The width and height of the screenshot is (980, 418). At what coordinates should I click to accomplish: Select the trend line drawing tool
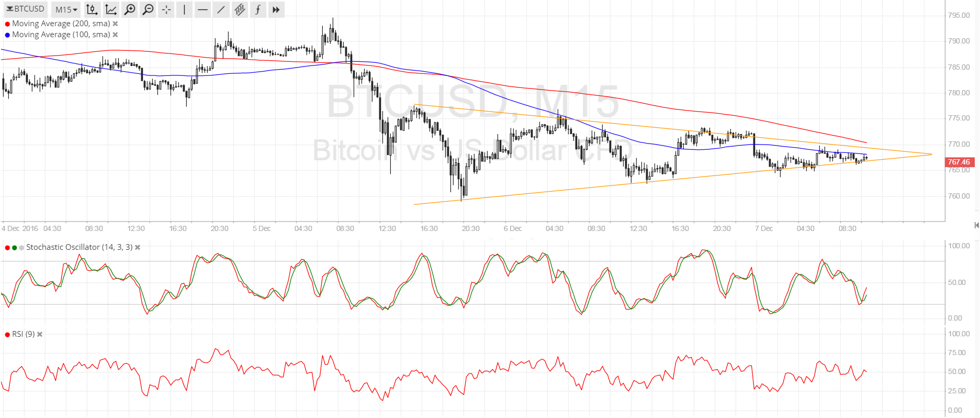(x=221, y=9)
